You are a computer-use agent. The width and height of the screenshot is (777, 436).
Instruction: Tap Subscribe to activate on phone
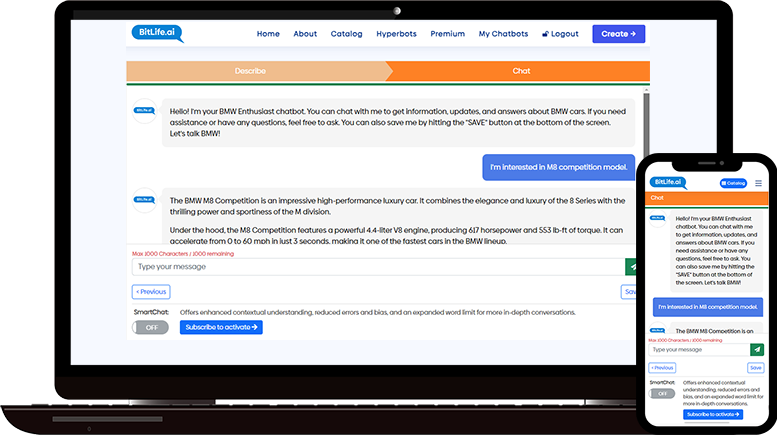click(713, 415)
